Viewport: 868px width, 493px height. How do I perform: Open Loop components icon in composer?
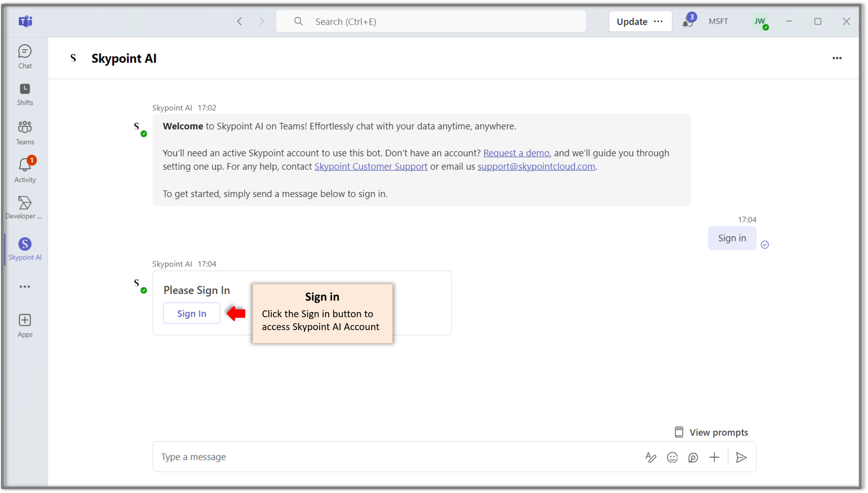click(x=693, y=457)
